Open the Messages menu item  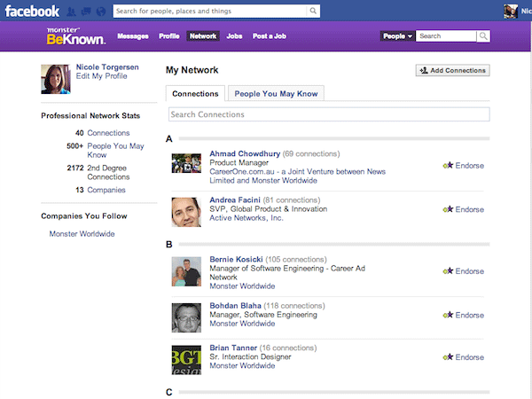[x=133, y=36]
